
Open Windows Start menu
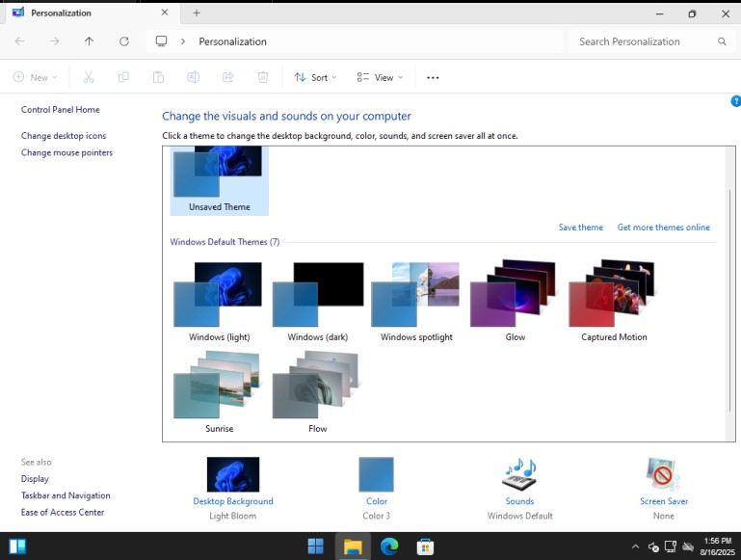click(x=315, y=547)
